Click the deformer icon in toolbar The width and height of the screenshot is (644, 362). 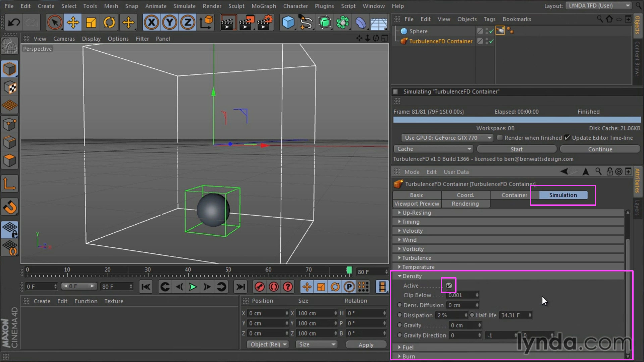(x=361, y=22)
